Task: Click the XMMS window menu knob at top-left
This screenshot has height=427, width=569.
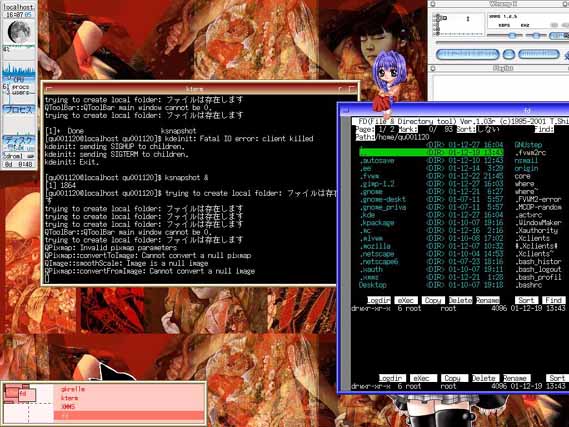Action: pyautogui.click(x=433, y=4)
